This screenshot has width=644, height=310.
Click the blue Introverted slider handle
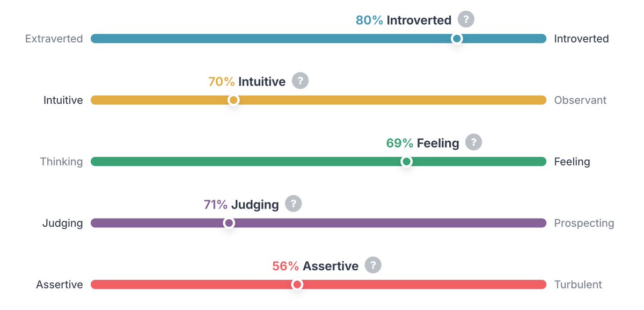[457, 39]
